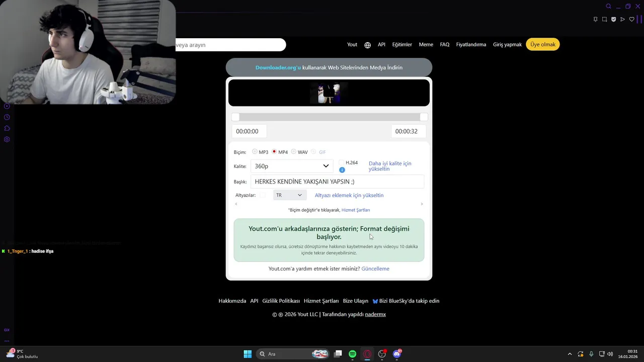Image resolution: width=644 pixels, height=362 pixels.
Task: Open the Meme navbar item
Action: (x=426, y=45)
